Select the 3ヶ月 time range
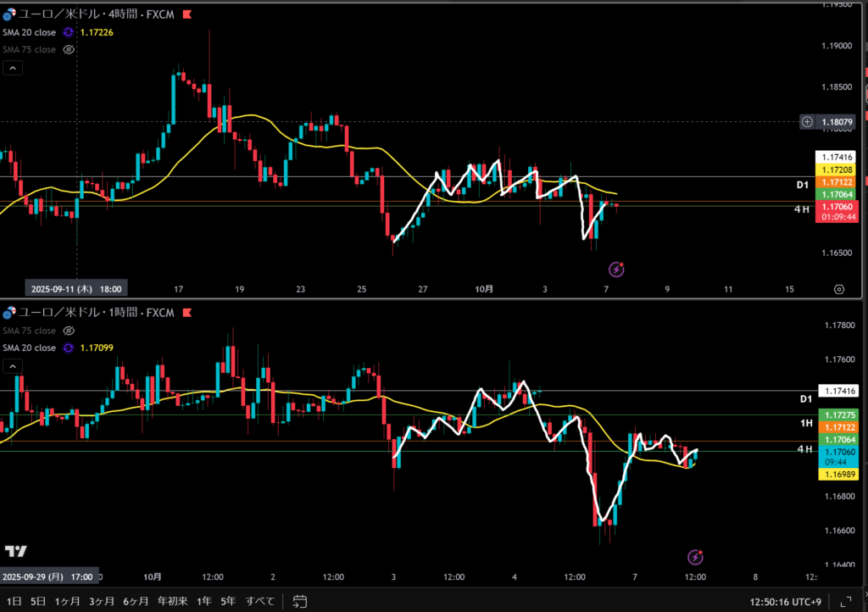The height and width of the screenshot is (612, 868). point(101,601)
